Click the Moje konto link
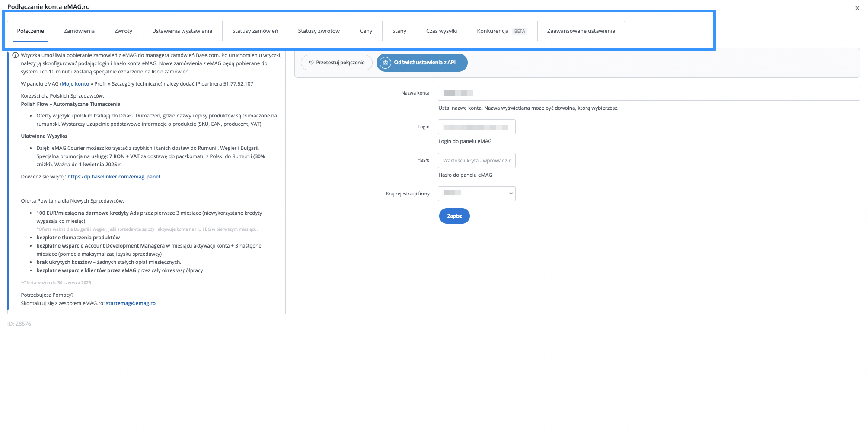This screenshot has width=868, height=438. click(x=75, y=84)
